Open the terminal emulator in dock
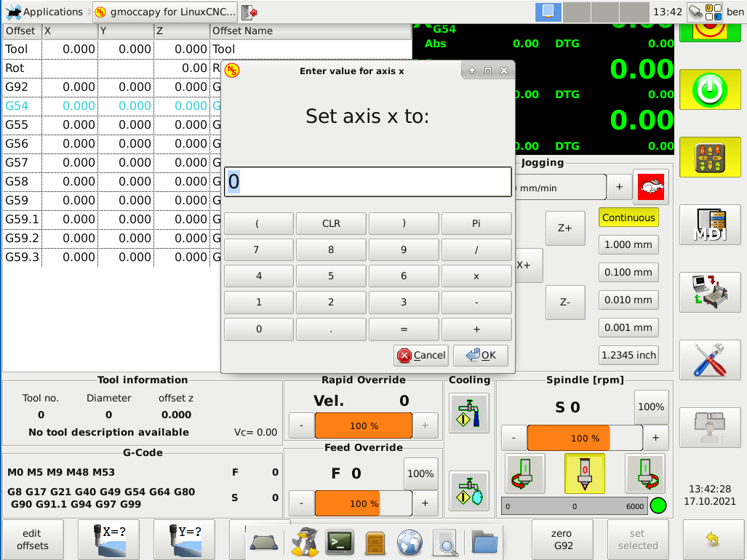The height and width of the screenshot is (560, 747). 340,543
